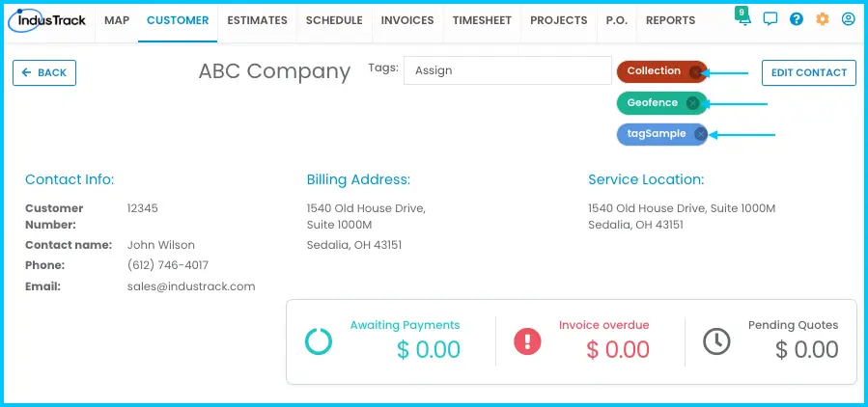Image resolution: width=868 pixels, height=407 pixels.
Task: Click the email sales@industrack.com
Action: tap(191, 286)
